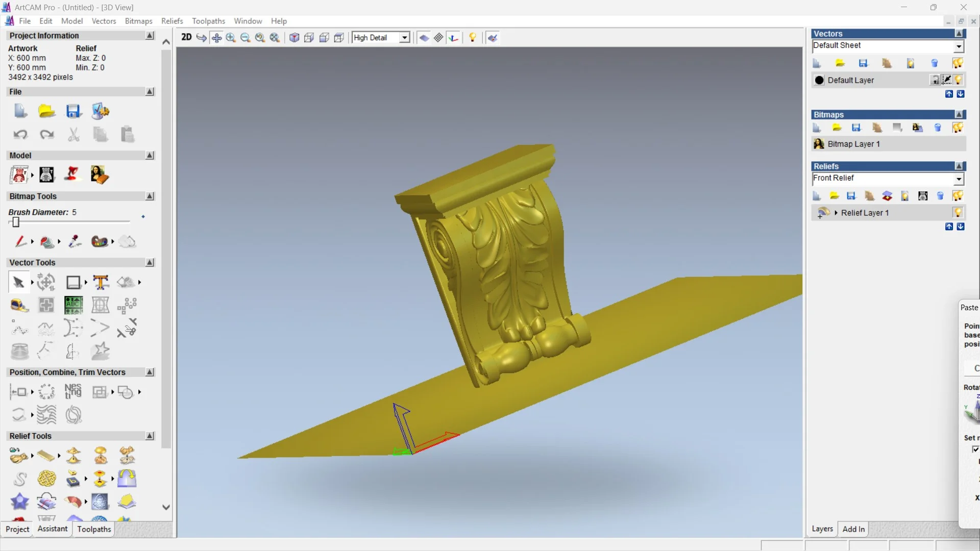Viewport: 980px width, 551px height.
Task: Select the vector selection arrow tool
Action: (x=19, y=282)
